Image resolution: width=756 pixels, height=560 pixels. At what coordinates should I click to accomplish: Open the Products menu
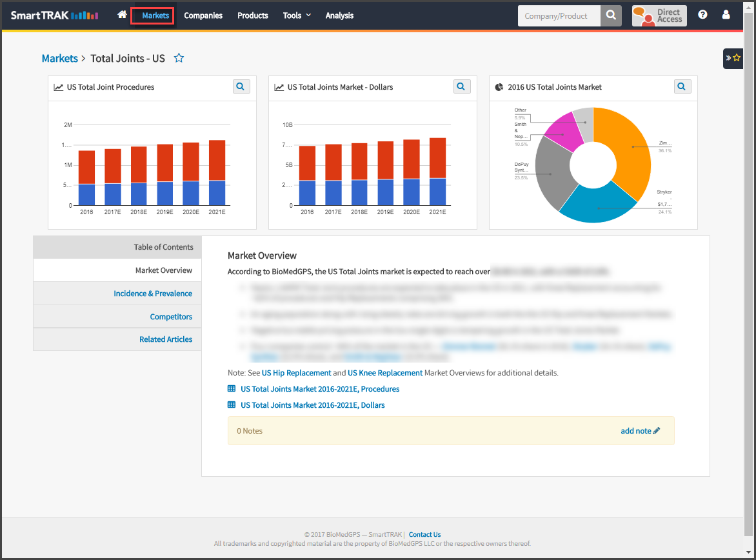(253, 15)
